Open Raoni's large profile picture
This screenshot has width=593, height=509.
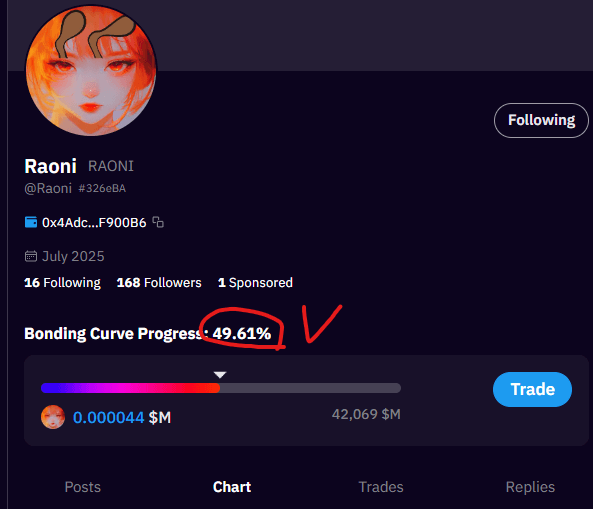[x=91, y=70]
